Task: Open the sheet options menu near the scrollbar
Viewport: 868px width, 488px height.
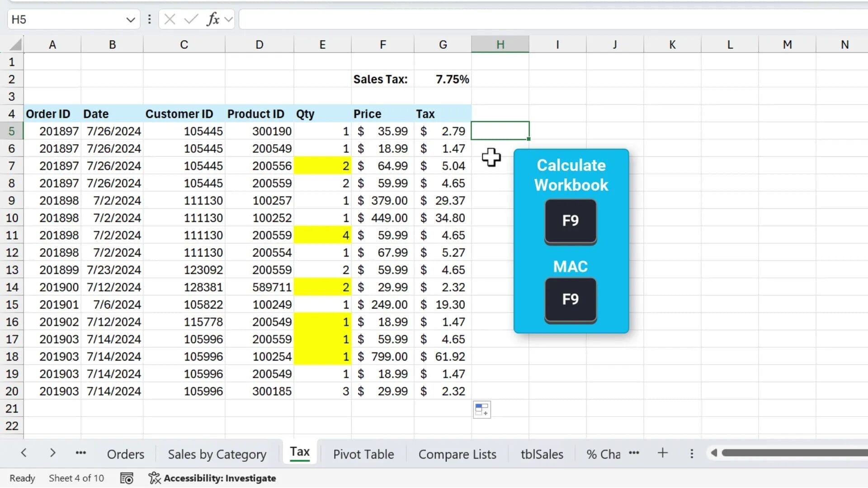Action: point(691,453)
